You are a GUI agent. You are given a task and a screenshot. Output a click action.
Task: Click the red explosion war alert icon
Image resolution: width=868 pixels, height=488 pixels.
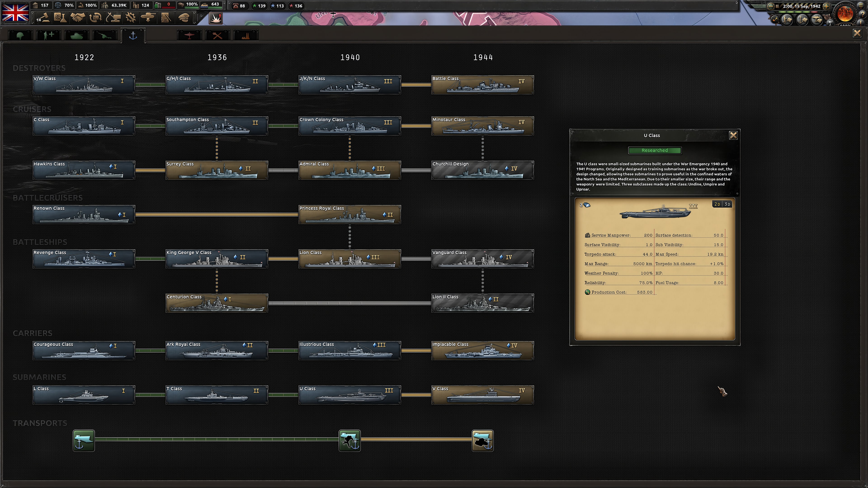(x=216, y=18)
